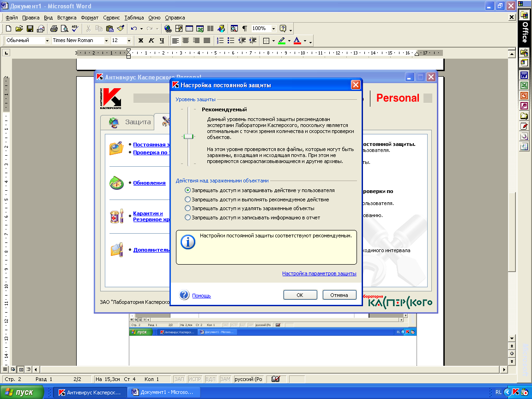Switch to the Защита tab in Kaspersky

127,122
